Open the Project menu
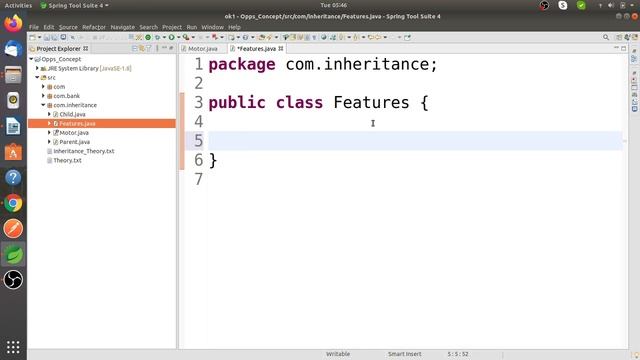 pyautogui.click(x=172, y=27)
